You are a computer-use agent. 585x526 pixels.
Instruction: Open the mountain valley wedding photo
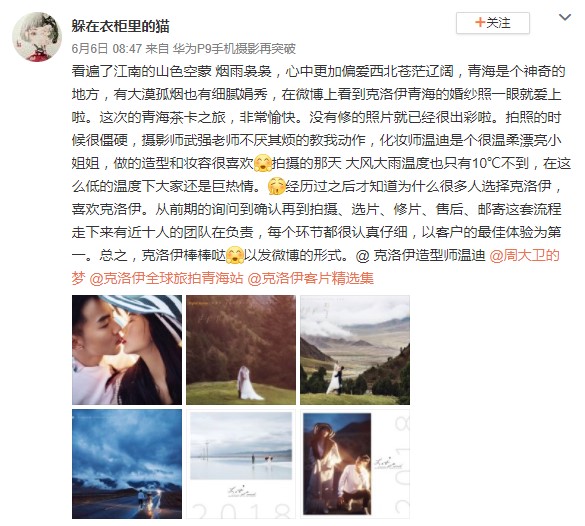click(355, 350)
